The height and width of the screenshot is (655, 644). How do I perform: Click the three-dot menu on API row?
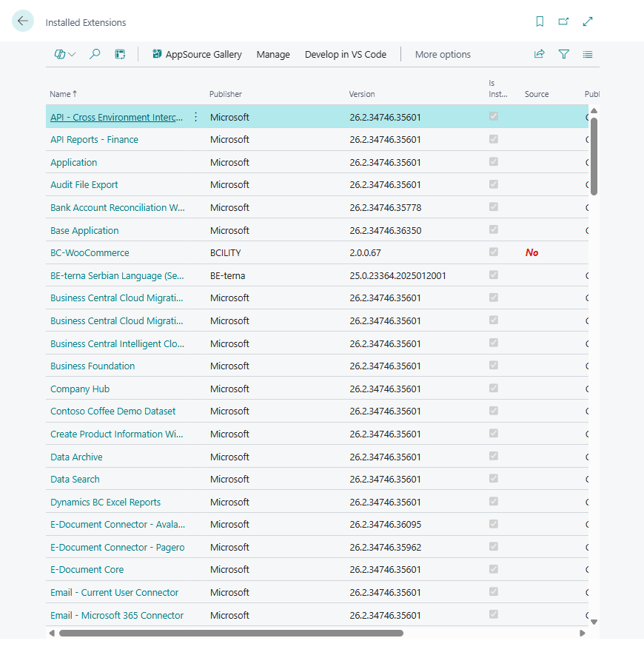[195, 117]
